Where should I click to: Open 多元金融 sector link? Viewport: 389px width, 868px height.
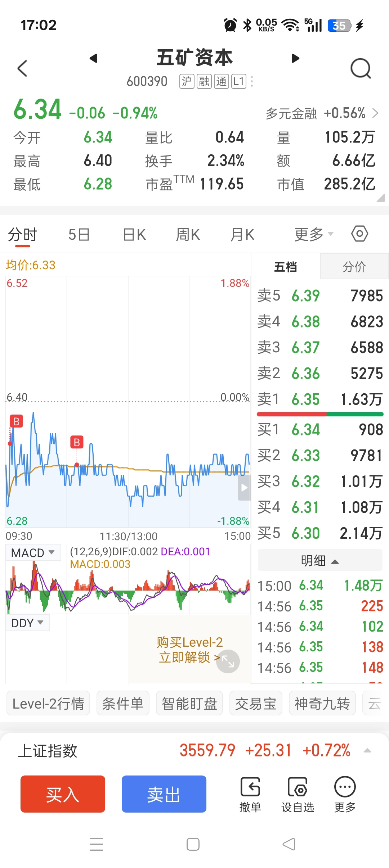click(x=322, y=113)
